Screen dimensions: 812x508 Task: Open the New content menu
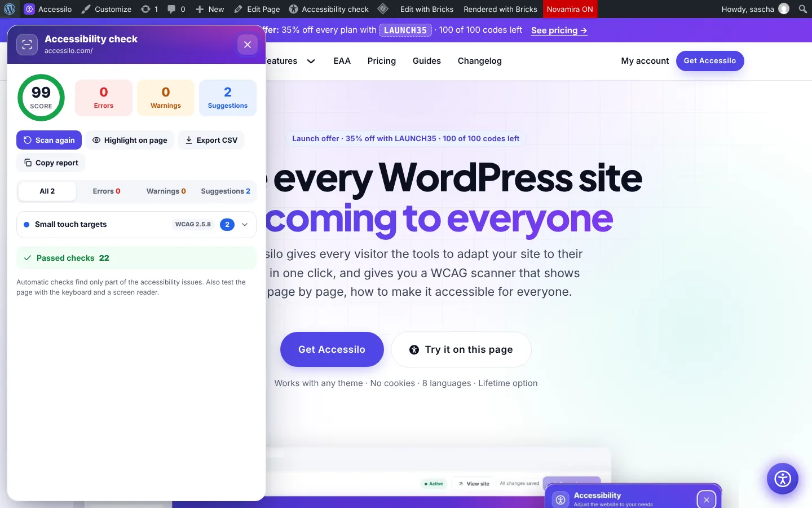point(210,9)
